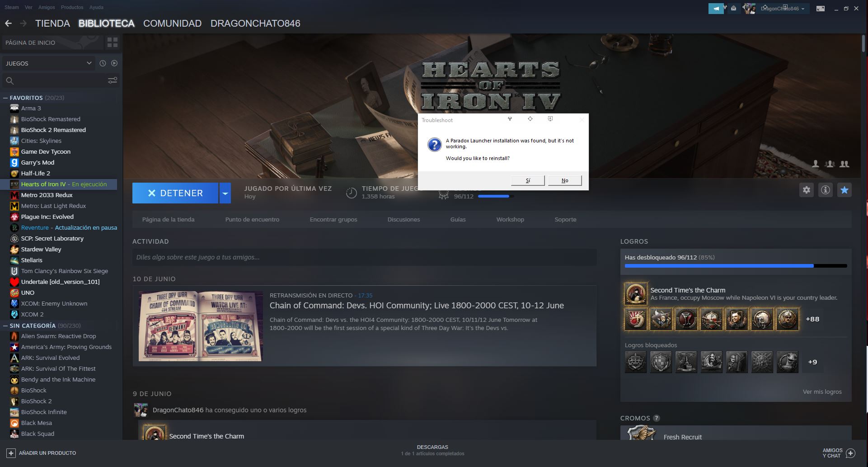This screenshot has width=868, height=467.
Task: Switch library to grid view icon
Action: 112,42
